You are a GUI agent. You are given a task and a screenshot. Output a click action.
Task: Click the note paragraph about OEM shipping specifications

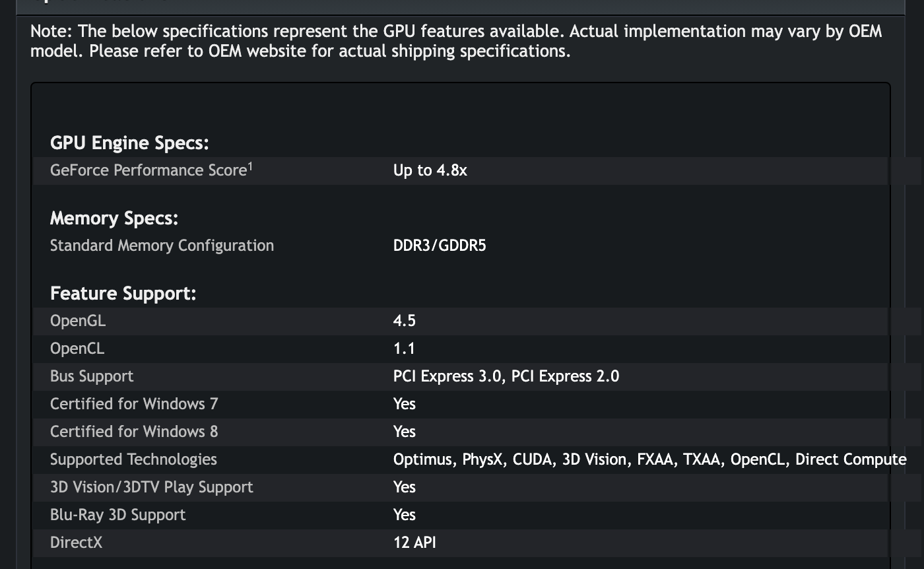(456, 41)
